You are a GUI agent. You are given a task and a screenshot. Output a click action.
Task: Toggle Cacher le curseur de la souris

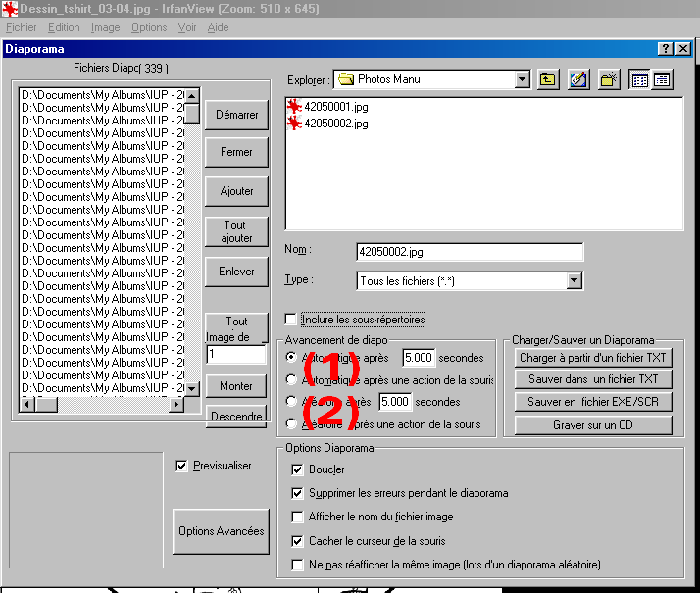(x=297, y=541)
